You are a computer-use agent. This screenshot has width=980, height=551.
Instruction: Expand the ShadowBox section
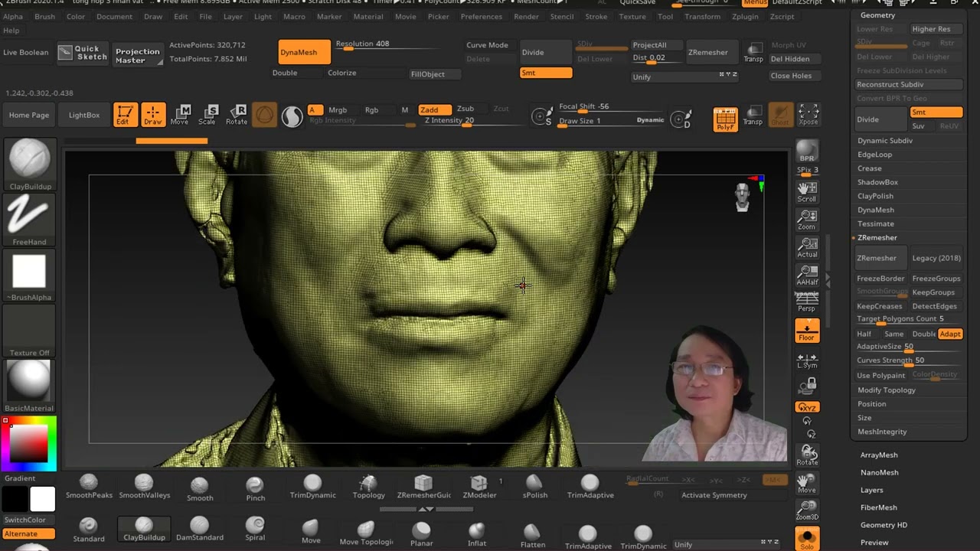877,182
